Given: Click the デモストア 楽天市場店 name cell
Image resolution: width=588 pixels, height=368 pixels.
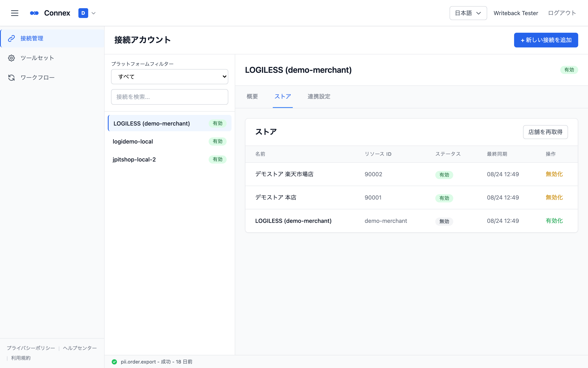Looking at the screenshot, I should 284,174.
